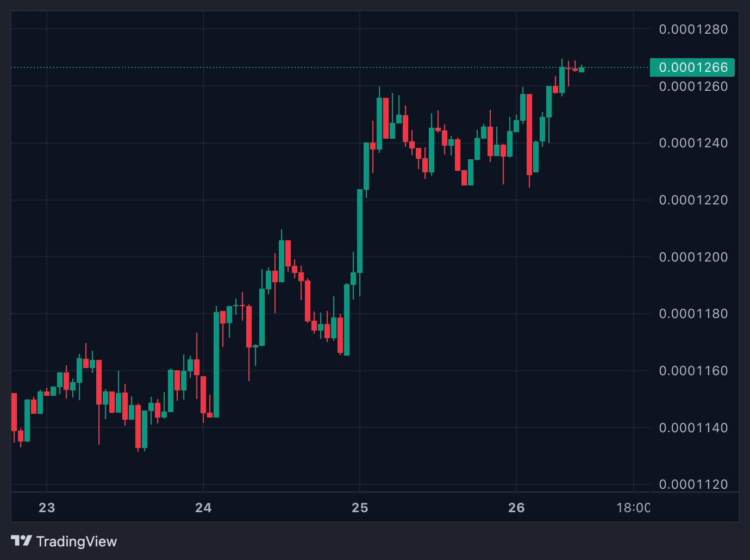Click the green current price label 0.0001266
Viewport: 750px width, 560px height.
coord(692,67)
